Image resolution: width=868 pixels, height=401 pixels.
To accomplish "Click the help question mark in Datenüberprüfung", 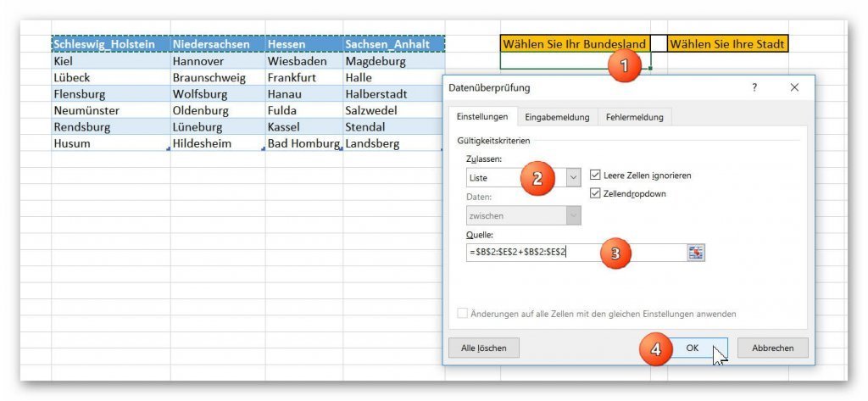I will click(x=754, y=87).
